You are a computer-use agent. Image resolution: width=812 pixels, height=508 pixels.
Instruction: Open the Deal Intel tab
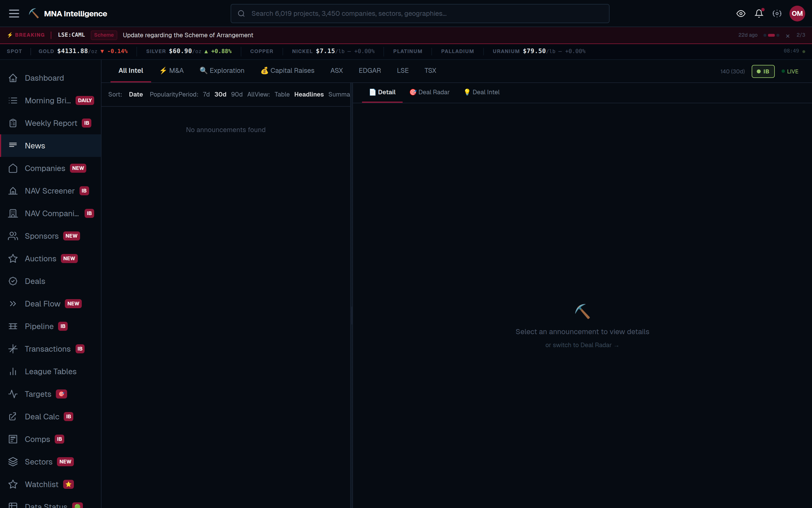(482, 92)
